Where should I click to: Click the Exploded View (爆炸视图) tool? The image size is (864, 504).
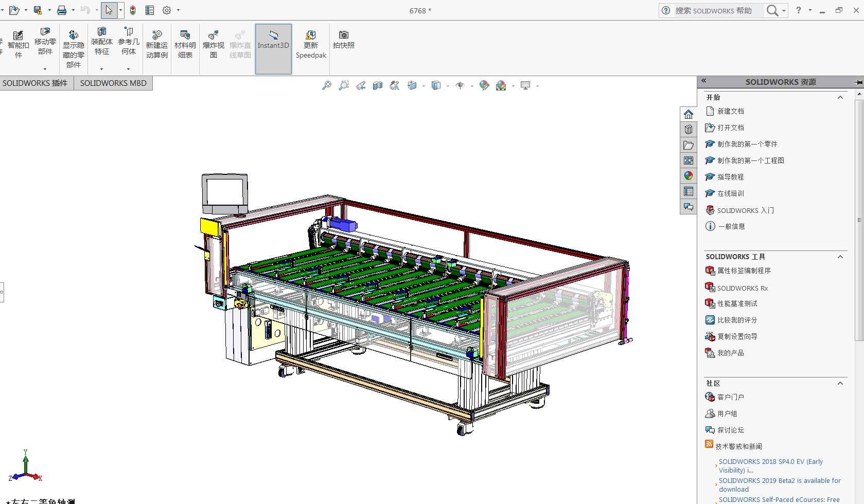pos(213,45)
